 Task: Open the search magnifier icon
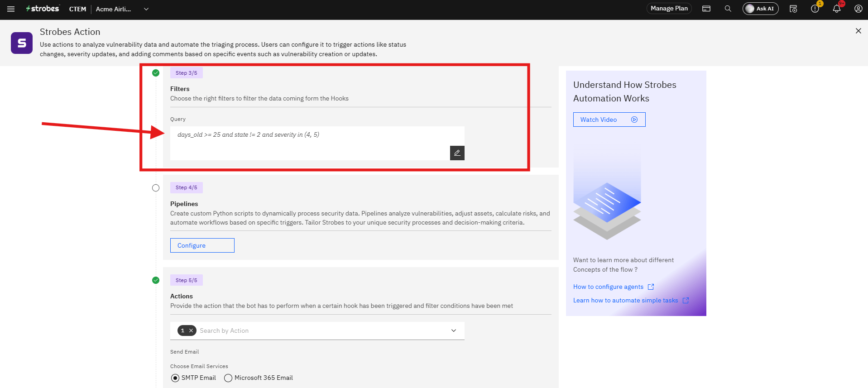[x=728, y=9]
